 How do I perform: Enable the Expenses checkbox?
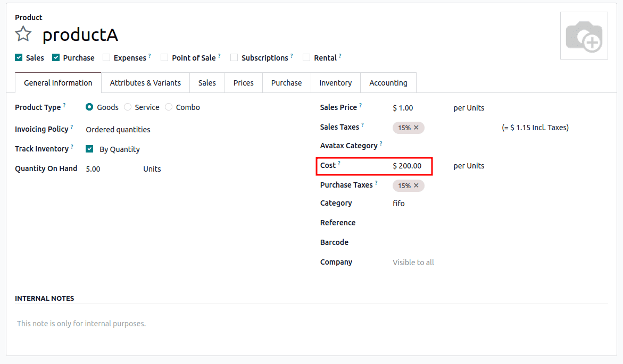click(106, 57)
